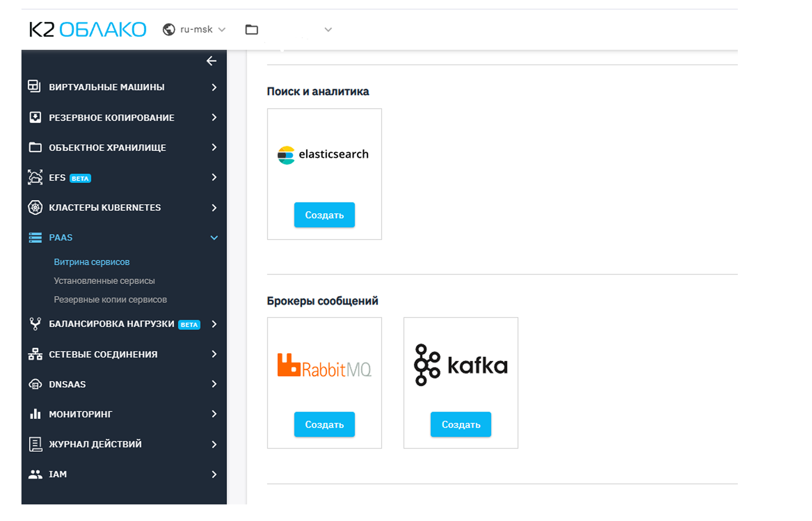Click the EFS cloud icon

35,177
